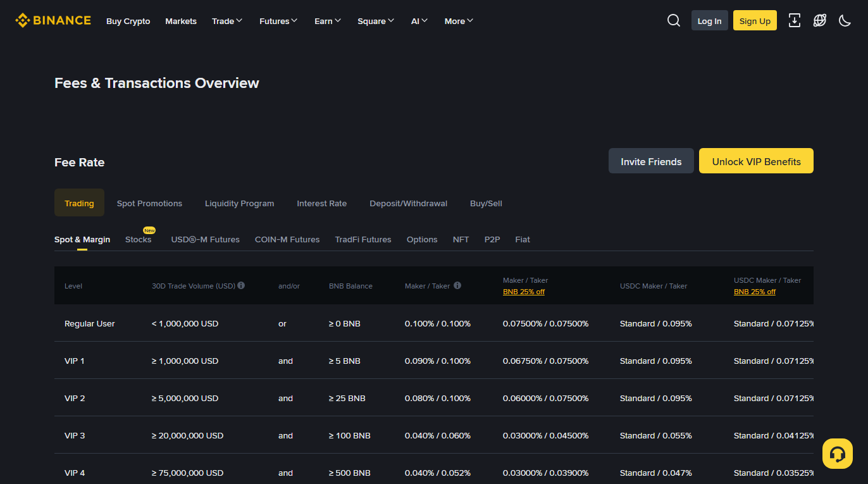Switch to the Fiat sub-tab
Viewport: 868px width, 484px height.
pos(523,239)
